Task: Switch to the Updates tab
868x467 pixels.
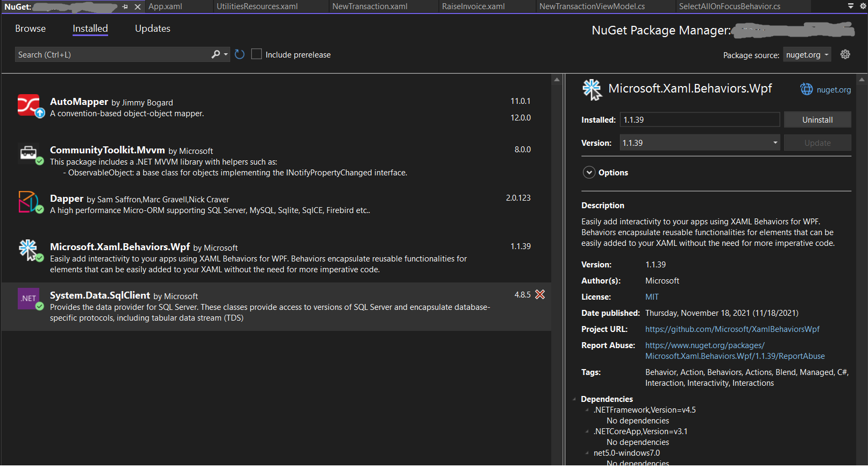Action: pyautogui.click(x=153, y=29)
